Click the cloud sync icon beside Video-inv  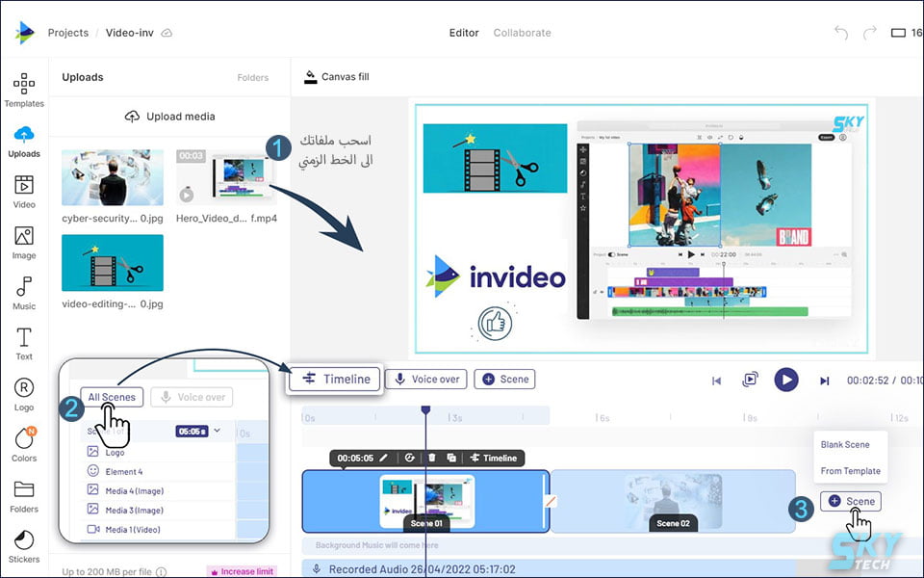[167, 33]
